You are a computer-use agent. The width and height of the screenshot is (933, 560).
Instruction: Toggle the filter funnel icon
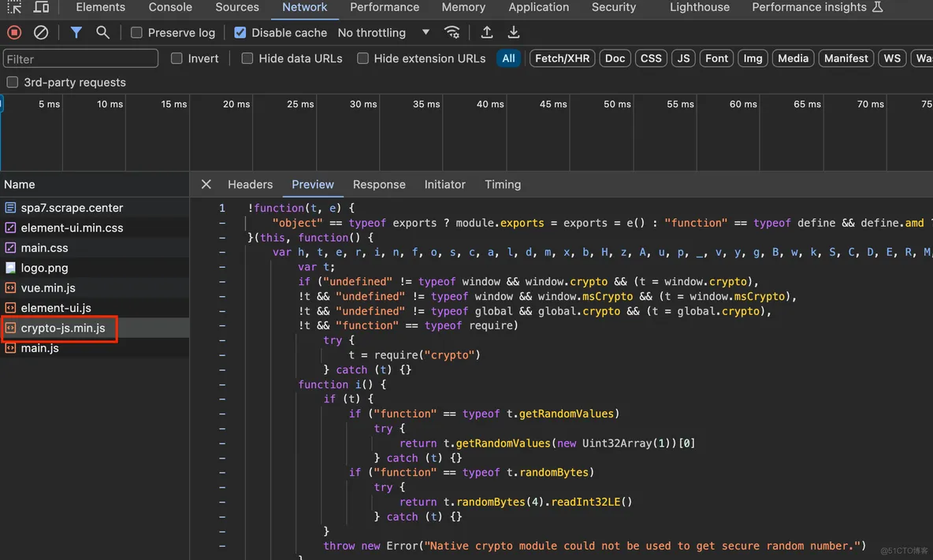coord(76,32)
